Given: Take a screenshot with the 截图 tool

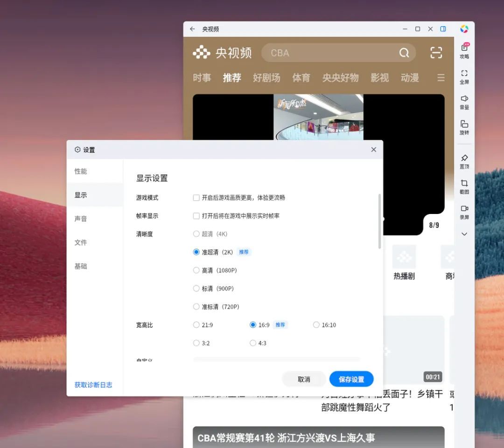Looking at the screenshot, I should coord(464,186).
